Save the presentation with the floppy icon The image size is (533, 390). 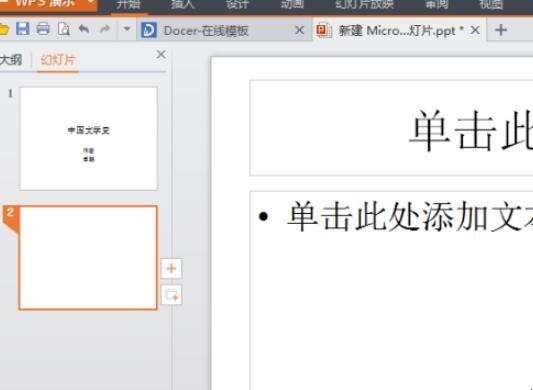(x=22, y=29)
